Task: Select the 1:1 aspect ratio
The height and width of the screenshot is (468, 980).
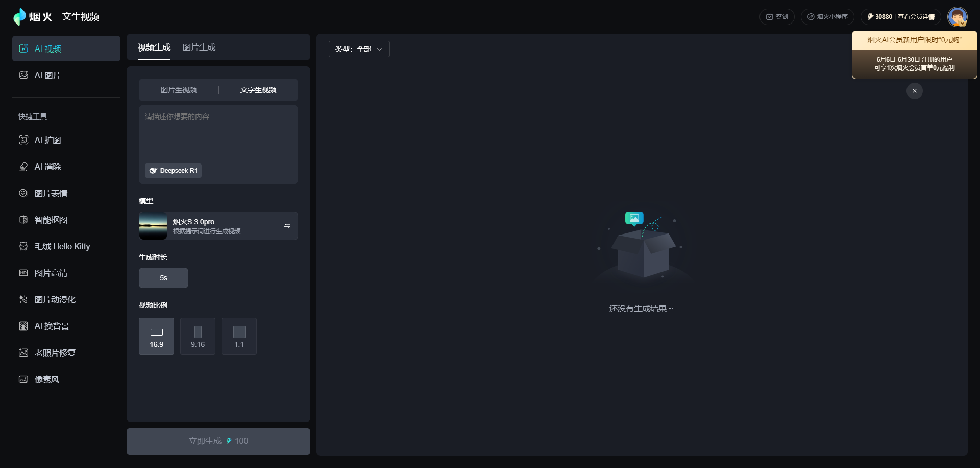Action: [239, 336]
